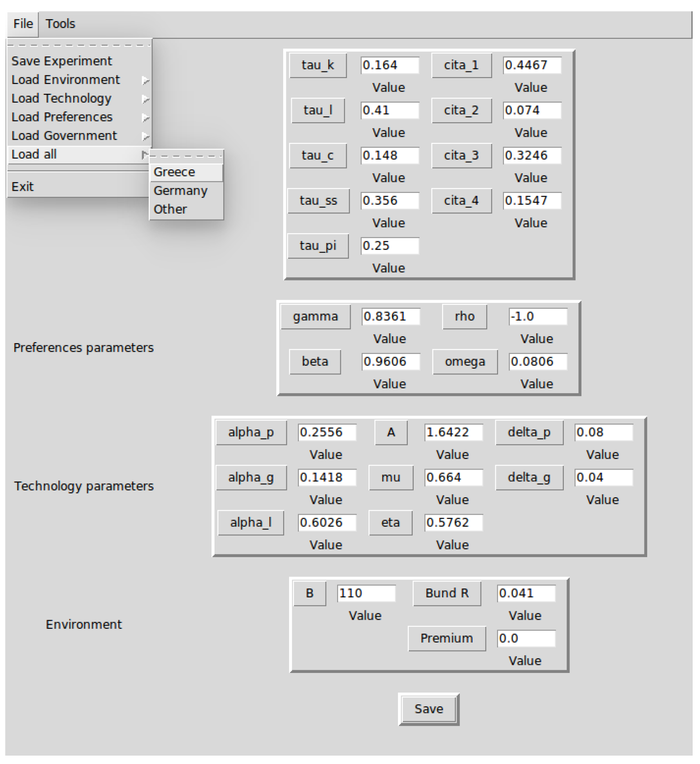
Task: Open the Tools menu
Action: (60, 24)
